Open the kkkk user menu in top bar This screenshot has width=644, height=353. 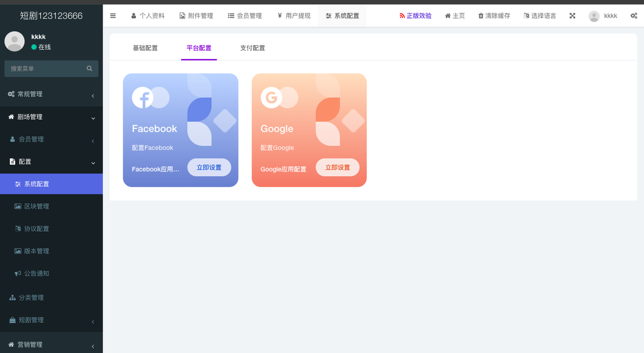tap(603, 16)
